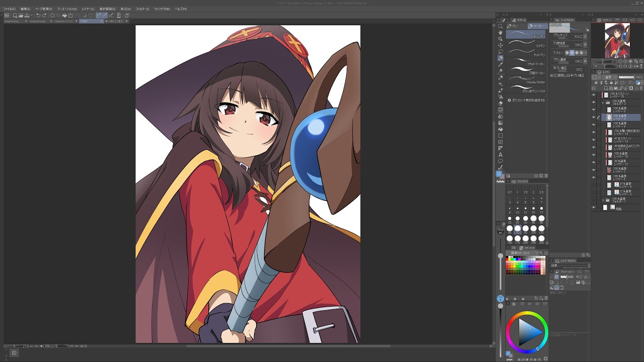This screenshot has height=362, width=644.
Task: Click the Fill toolbar icon
Action: 64,16
